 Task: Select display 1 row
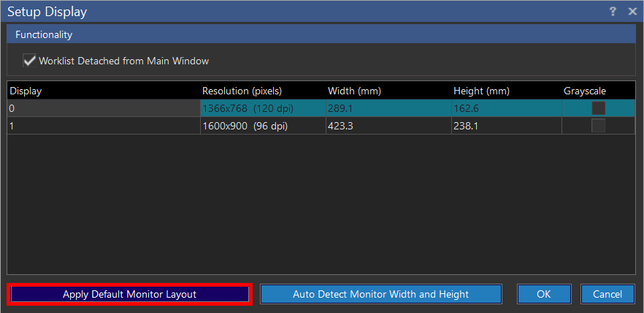point(104,126)
